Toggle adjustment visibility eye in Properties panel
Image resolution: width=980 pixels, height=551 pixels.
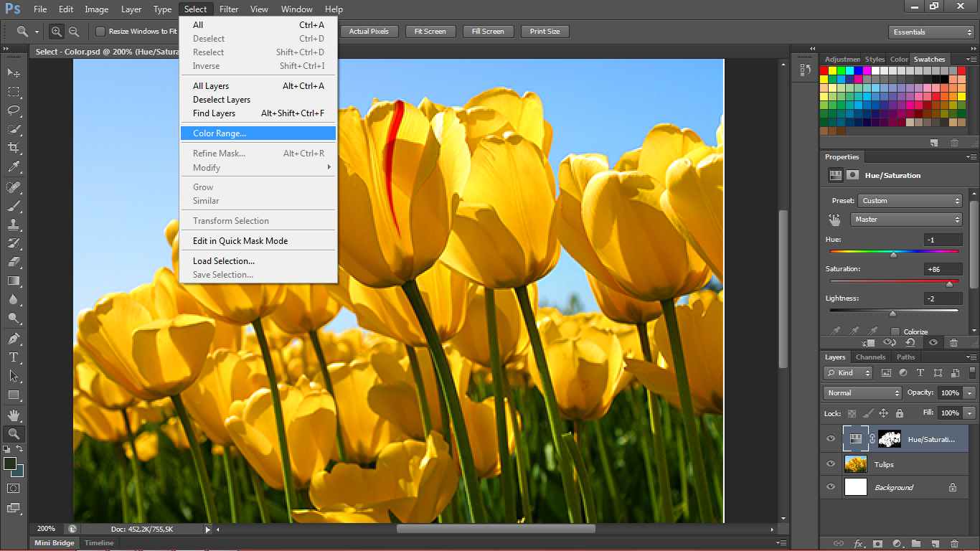pyautogui.click(x=933, y=343)
